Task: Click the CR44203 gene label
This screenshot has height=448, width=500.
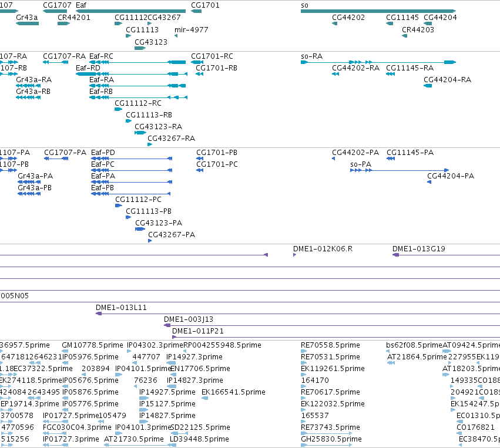Action: click(x=418, y=29)
